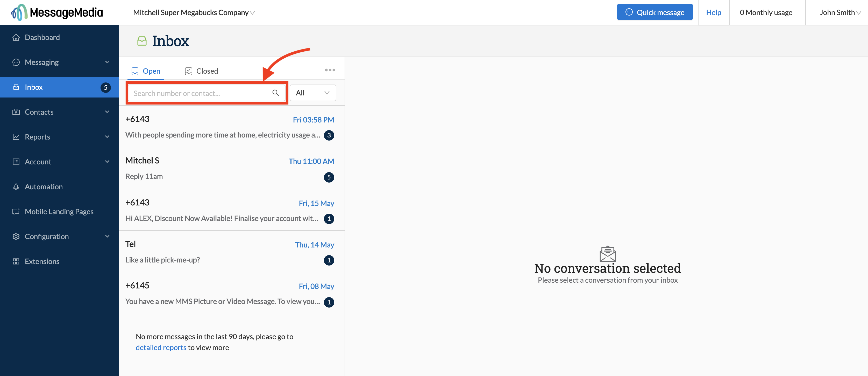Open the detailed reports link

(x=161, y=347)
